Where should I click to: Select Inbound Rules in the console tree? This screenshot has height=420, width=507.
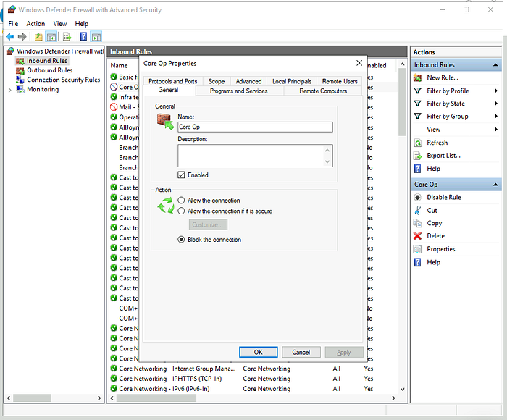tap(47, 61)
